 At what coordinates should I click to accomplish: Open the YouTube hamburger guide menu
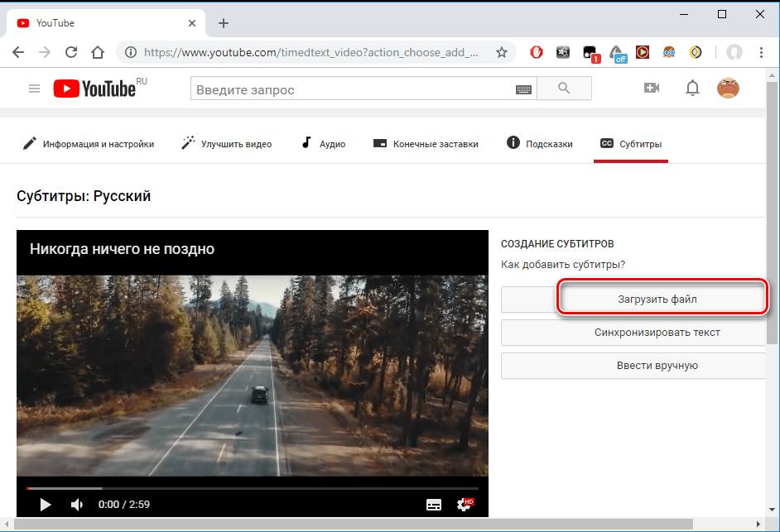(34, 89)
